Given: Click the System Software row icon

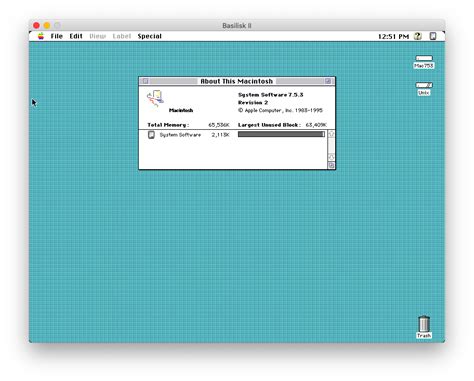Looking at the screenshot, I should click(151, 135).
